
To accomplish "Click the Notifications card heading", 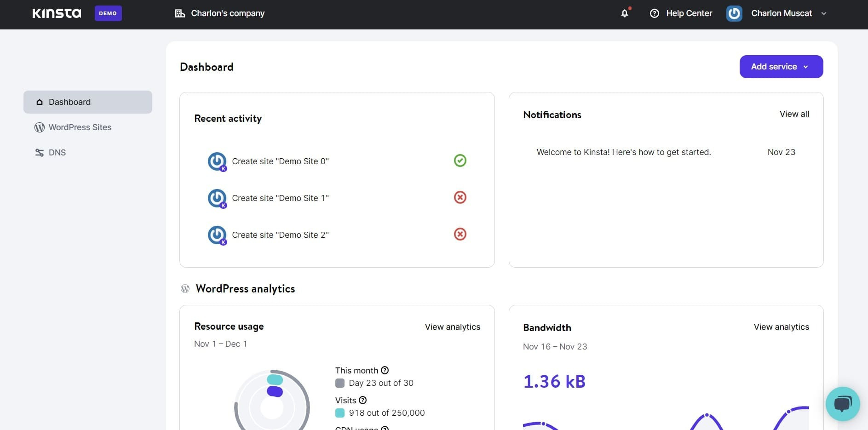I will pos(552,115).
